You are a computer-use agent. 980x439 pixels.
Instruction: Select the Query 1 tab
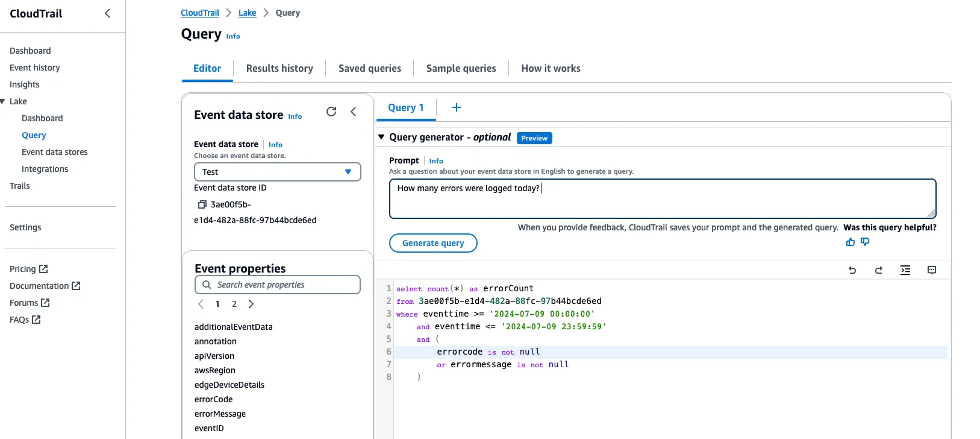(x=406, y=107)
